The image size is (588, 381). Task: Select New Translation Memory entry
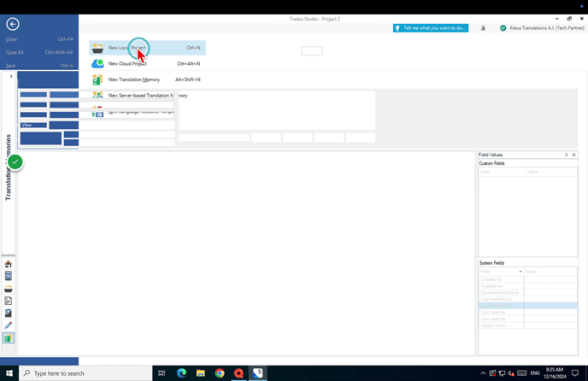point(147,79)
